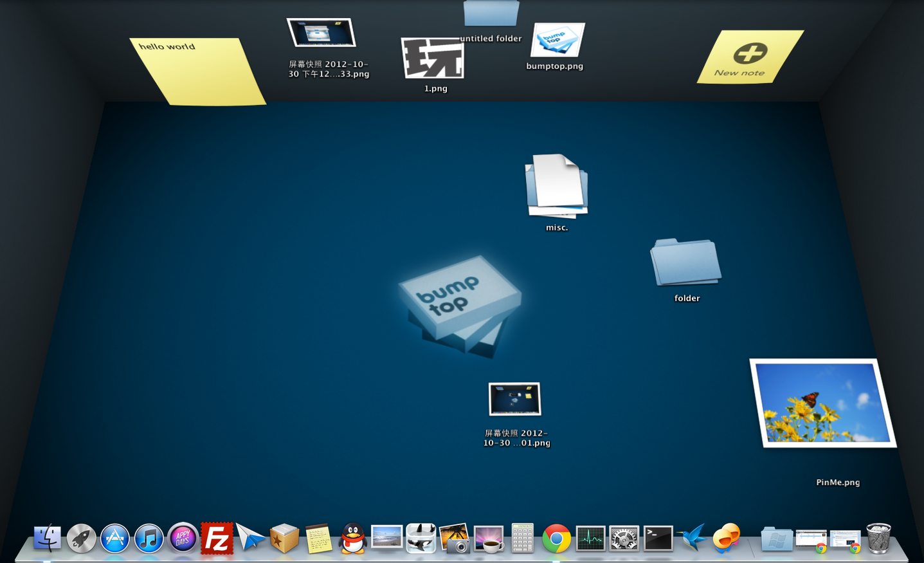Open the orca ice-cube dock icon

click(421, 538)
